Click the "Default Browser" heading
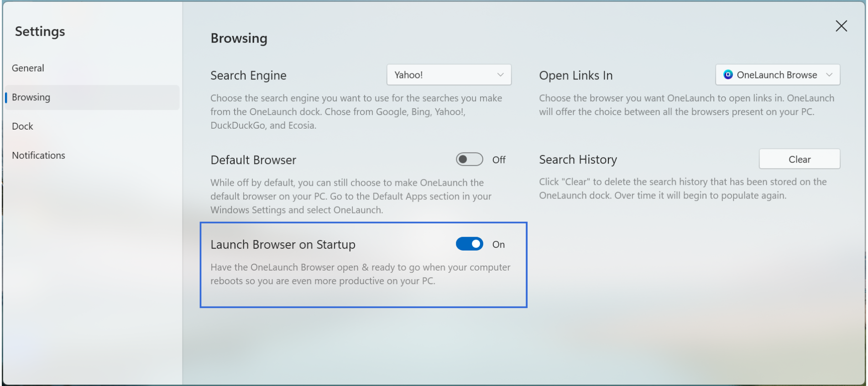Viewport: 868px width, 386px height. (x=253, y=160)
